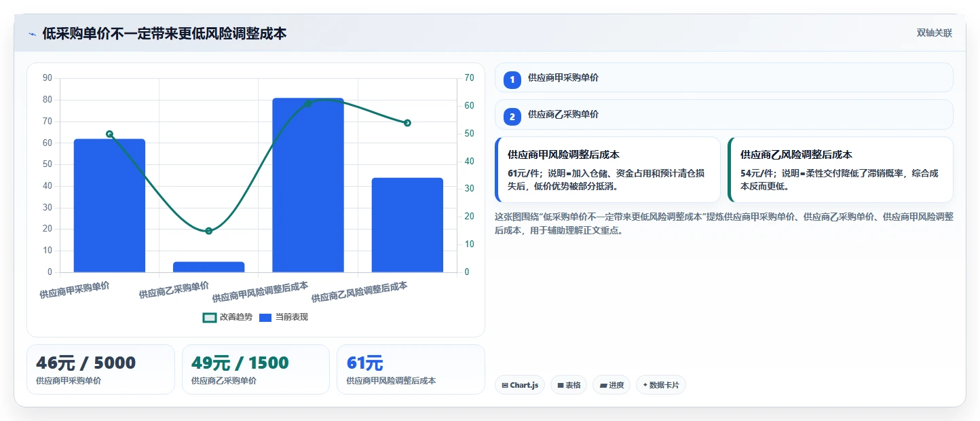Open list item 供应商乙采购单价

point(723,114)
